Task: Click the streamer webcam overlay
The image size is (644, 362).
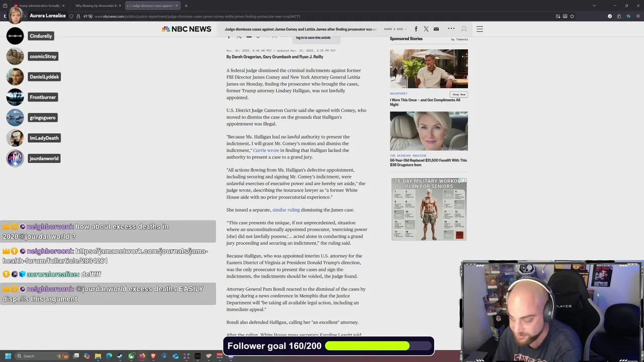Action: 552,311
